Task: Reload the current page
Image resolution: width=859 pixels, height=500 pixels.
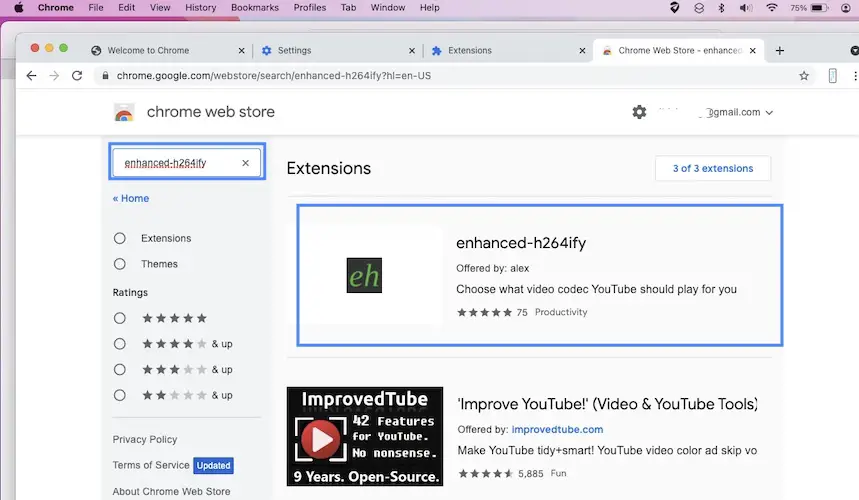Action: pos(77,76)
